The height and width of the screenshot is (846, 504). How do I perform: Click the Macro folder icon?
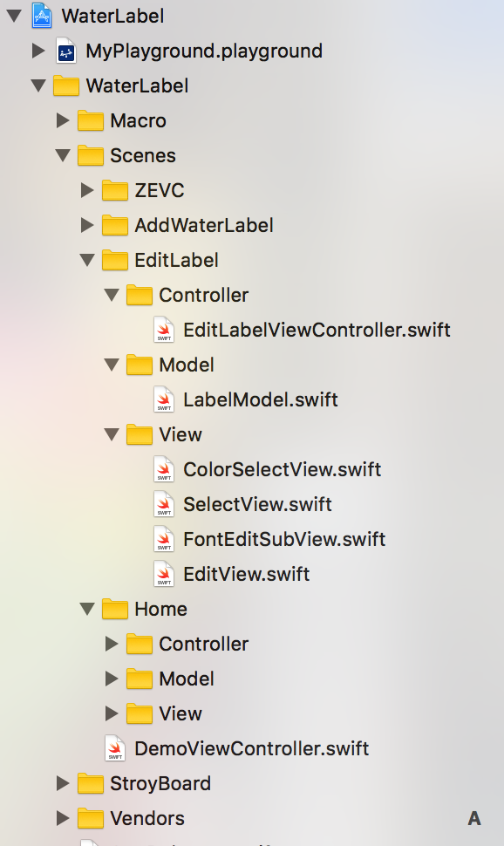[x=91, y=121]
